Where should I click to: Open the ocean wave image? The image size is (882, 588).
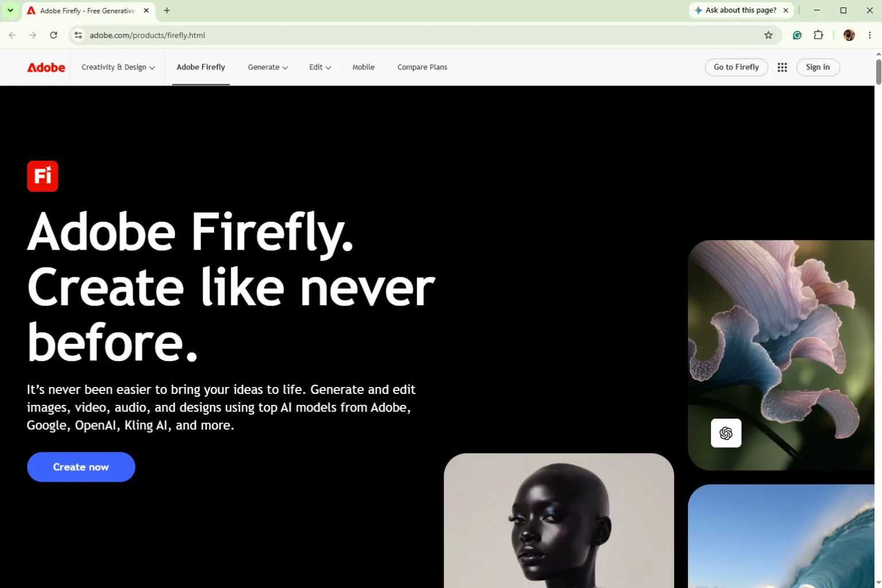(781, 536)
